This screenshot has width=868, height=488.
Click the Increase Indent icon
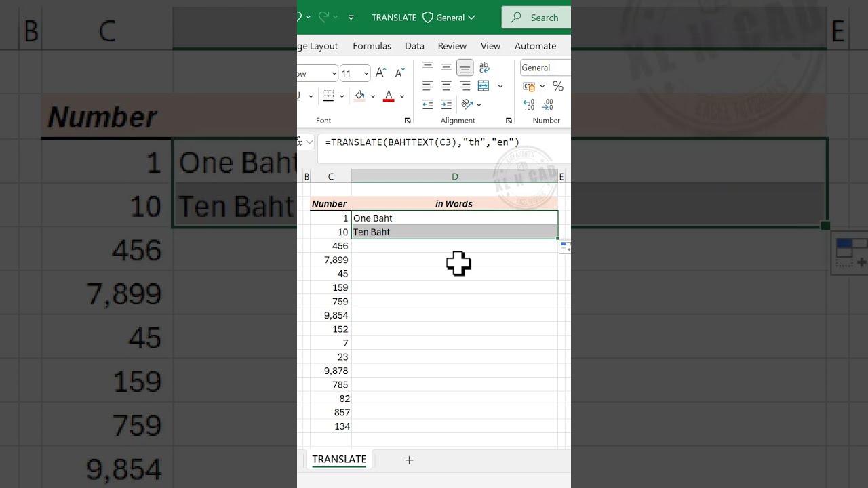point(446,104)
